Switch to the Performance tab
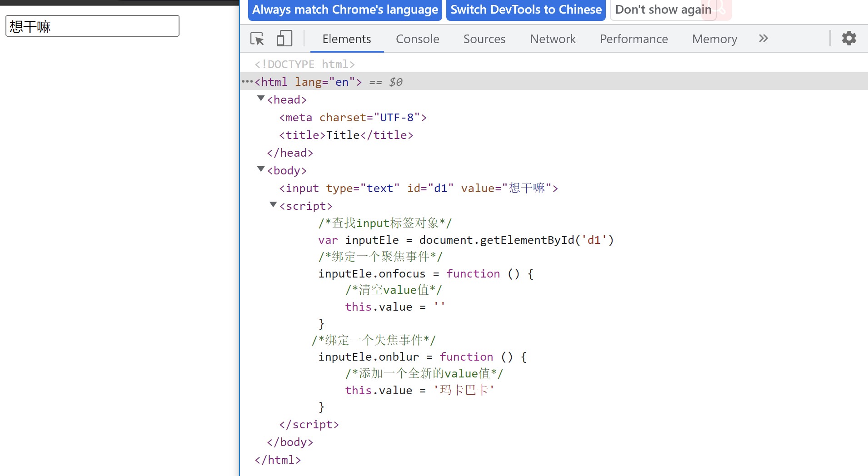 click(634, 39)
